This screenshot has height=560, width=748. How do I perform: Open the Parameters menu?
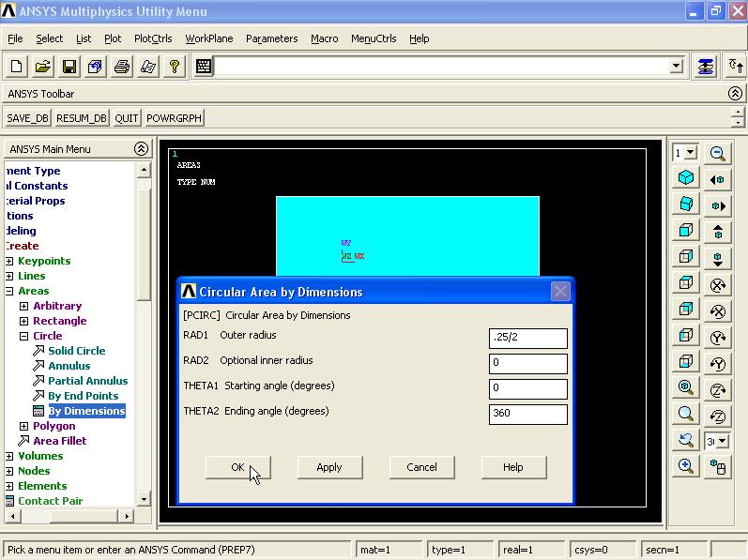coord(272,38)
